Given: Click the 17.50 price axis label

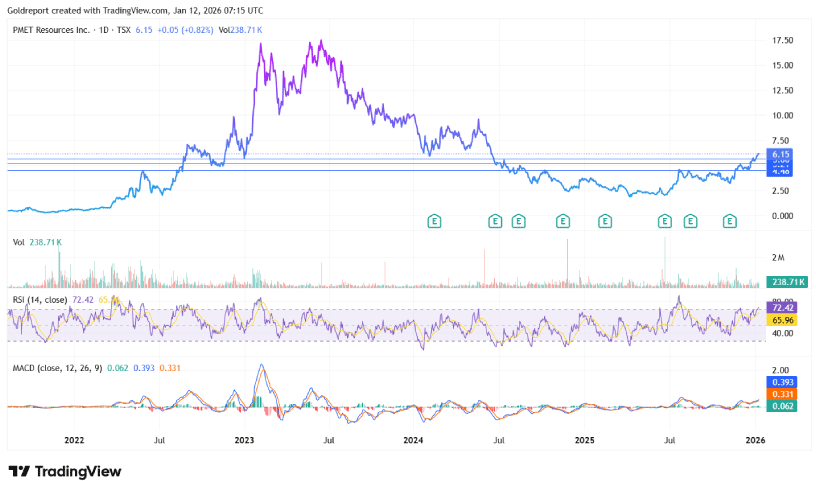Looking at the screenshot, I should tap(783, 40).
